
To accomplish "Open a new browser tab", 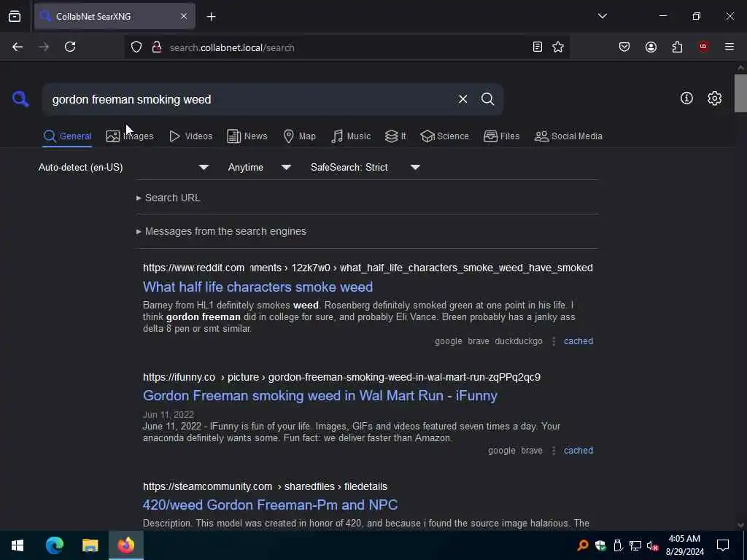I will [x=211, y=17].
